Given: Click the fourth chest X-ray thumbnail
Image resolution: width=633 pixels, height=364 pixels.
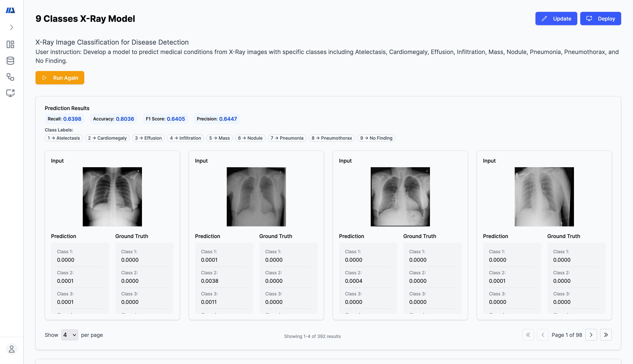Looking at the screenshot, I should pyautogui.click(x=544, y=197).
